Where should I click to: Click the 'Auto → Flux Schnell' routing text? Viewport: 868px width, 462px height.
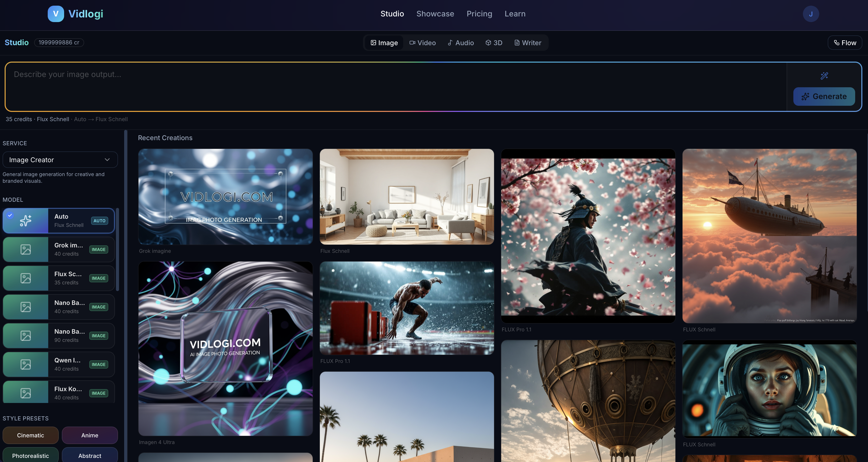pos(101,119)
